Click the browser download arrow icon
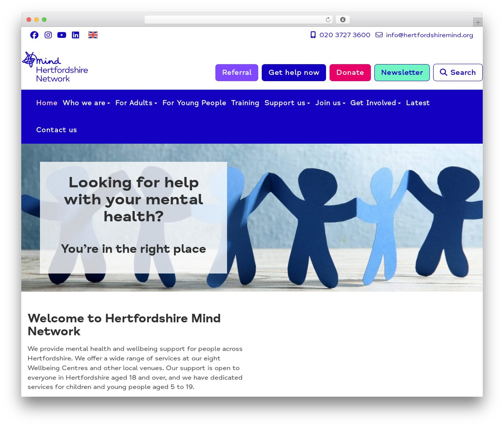This screenshot has width=504, height=427. pos(343,20)
